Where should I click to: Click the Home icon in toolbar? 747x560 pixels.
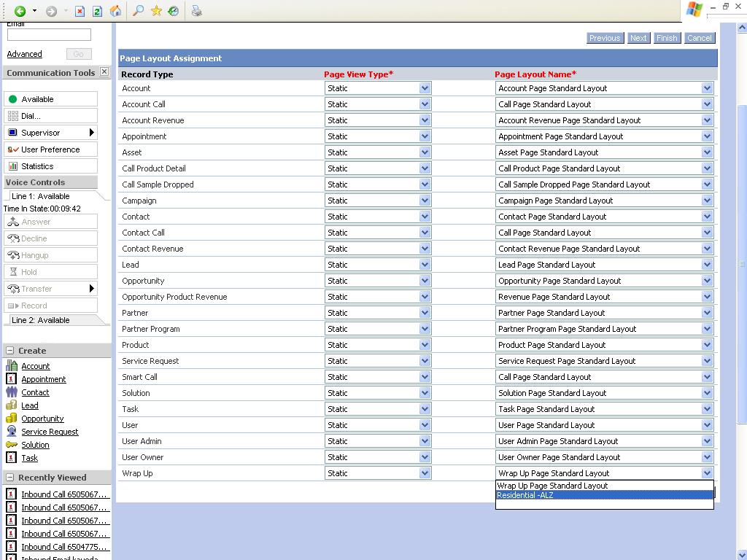click(115, 11)
